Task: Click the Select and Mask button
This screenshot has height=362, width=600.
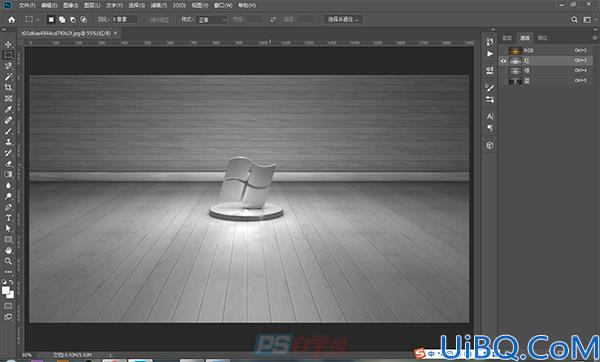Action: tap(343, 19)
